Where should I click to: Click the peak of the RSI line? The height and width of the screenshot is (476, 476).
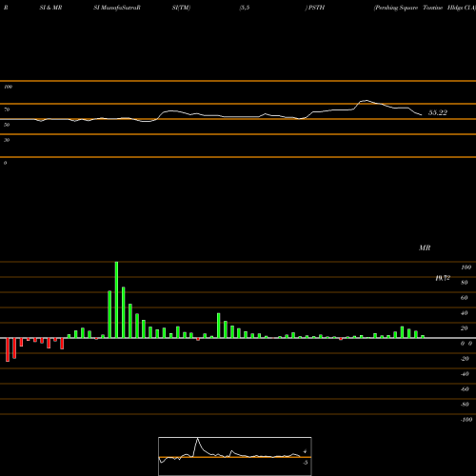point(366,101)
